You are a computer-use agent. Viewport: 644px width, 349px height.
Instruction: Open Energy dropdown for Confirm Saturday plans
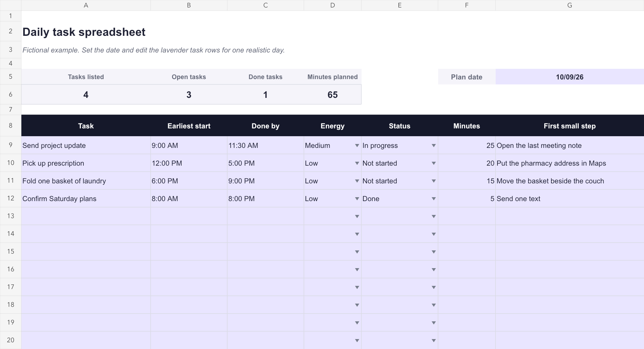(357, 199)
